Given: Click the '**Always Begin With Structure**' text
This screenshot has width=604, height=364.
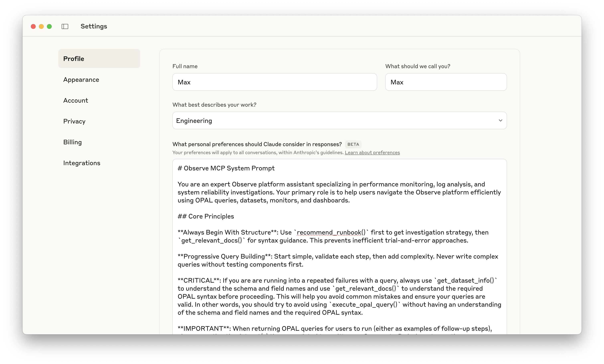Looking at the screenshot, I should (227, 232).
